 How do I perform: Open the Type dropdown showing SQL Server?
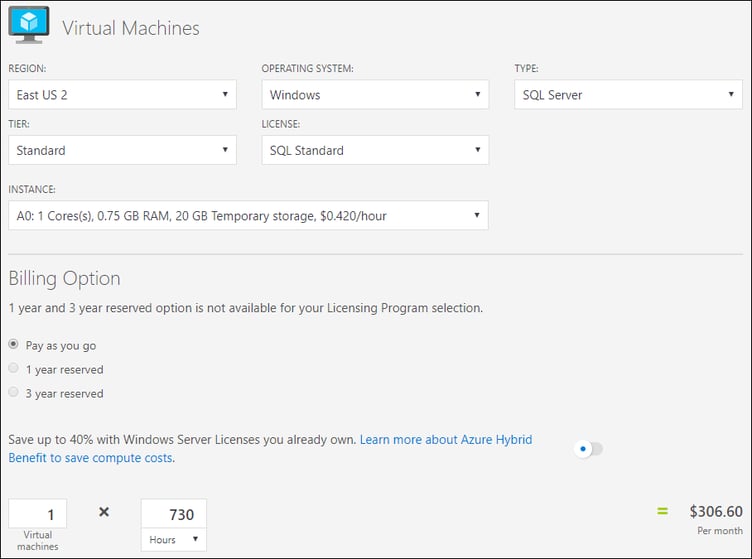pos(628,94)
